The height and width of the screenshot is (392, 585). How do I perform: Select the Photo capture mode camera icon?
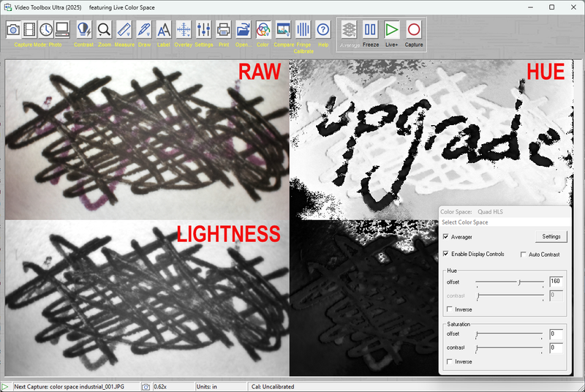[13, 30]
